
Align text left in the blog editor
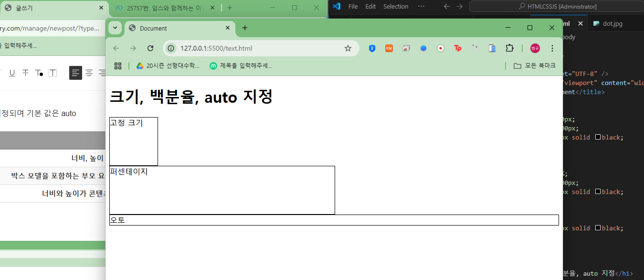click(x=76, y=73)
